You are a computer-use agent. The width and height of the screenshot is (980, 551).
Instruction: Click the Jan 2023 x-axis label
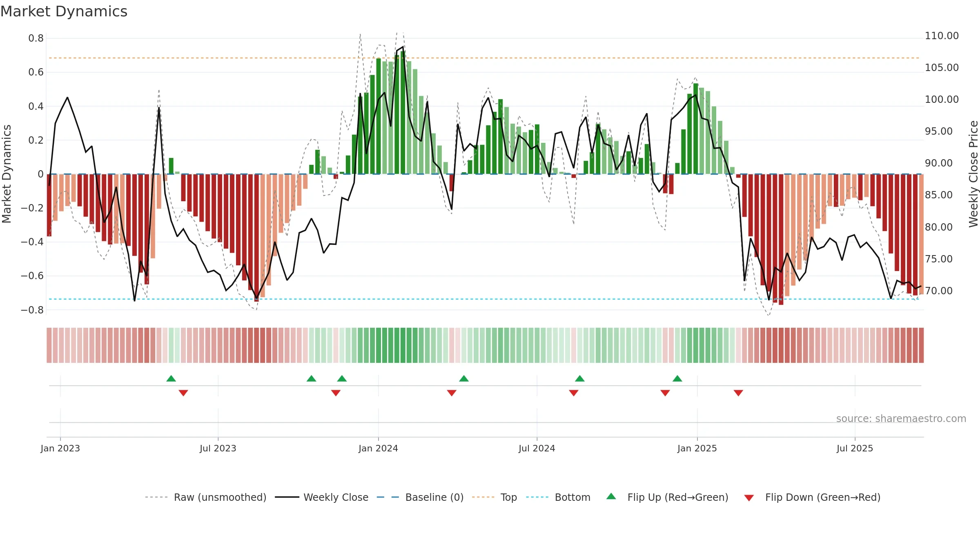coord(60,448)
